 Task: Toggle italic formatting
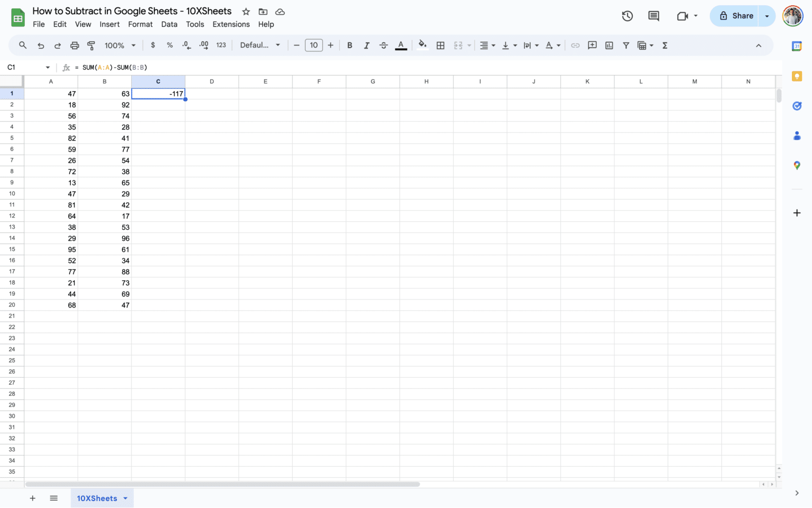pos(366,46)
